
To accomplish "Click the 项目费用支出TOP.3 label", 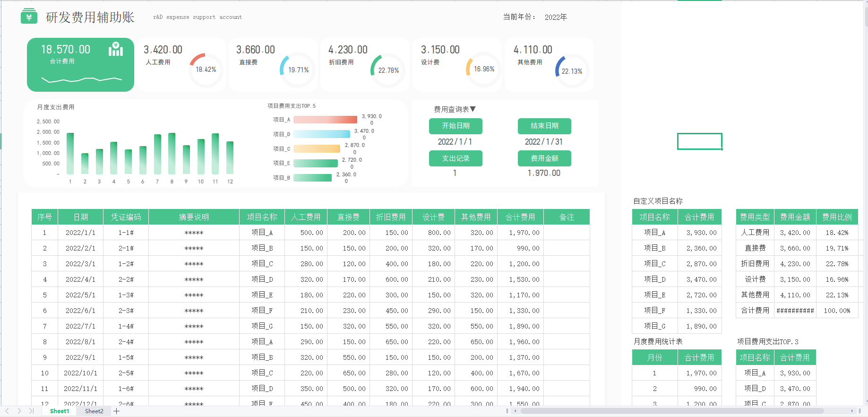I will 767,341.
